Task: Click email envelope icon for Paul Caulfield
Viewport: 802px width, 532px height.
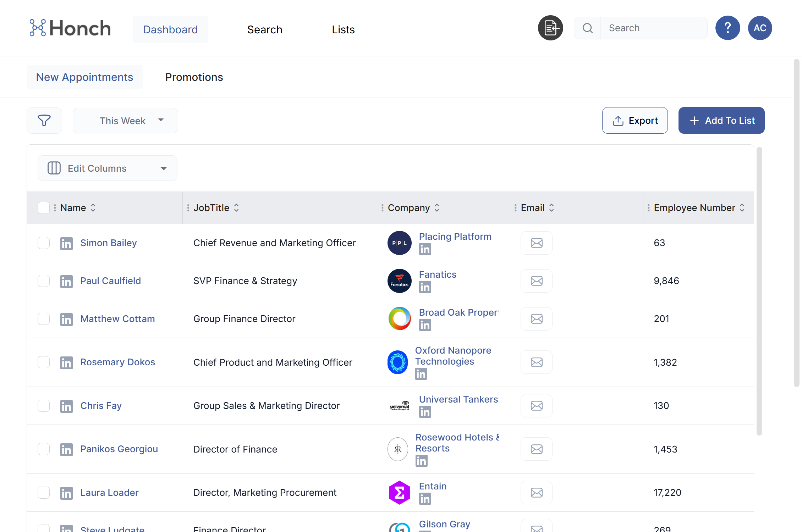Action: (536, 281)
